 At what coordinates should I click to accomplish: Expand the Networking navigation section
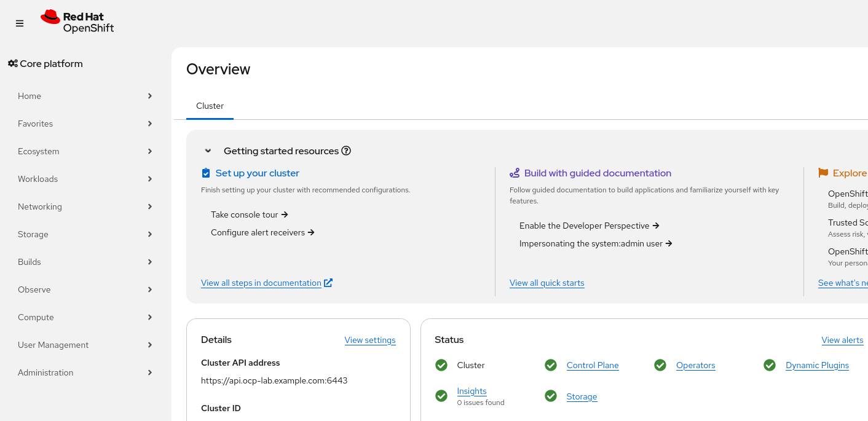click(85, 207)
